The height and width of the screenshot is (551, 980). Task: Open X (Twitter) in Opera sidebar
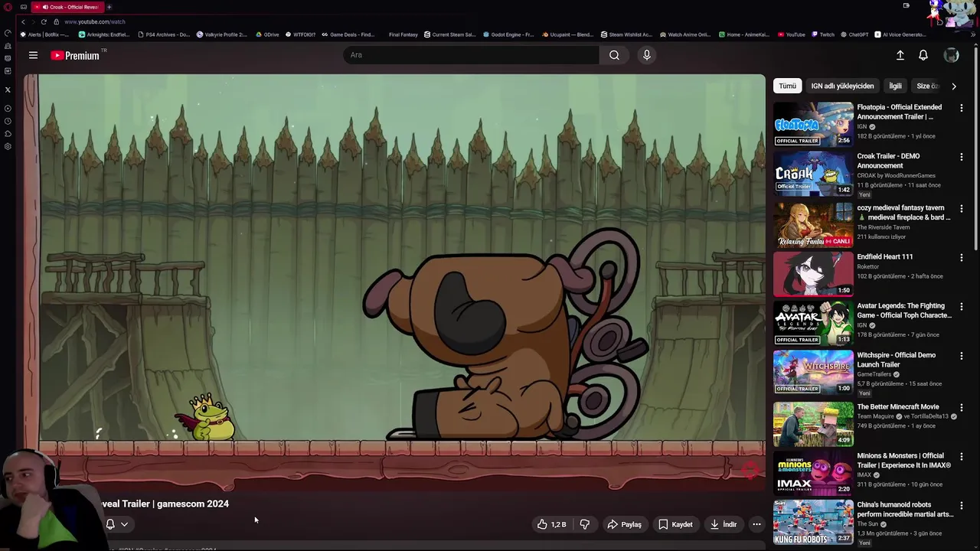click(x=8, y=90)
